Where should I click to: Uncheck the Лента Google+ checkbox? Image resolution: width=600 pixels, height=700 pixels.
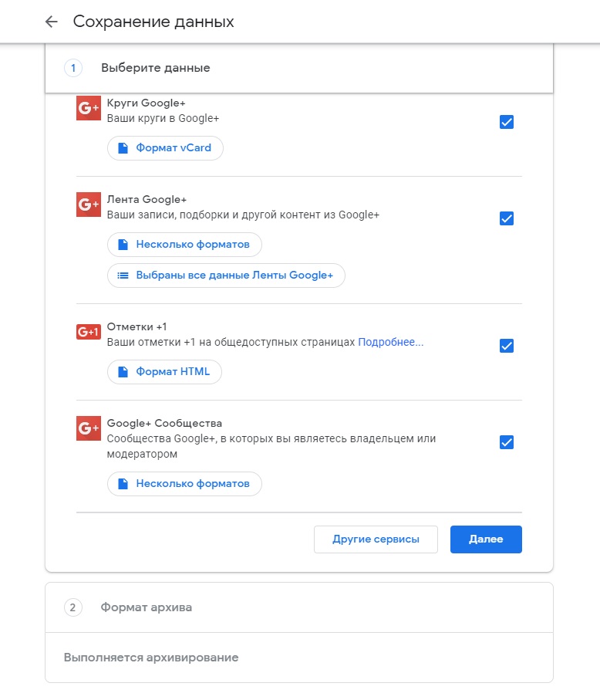(x=507, y=218)
